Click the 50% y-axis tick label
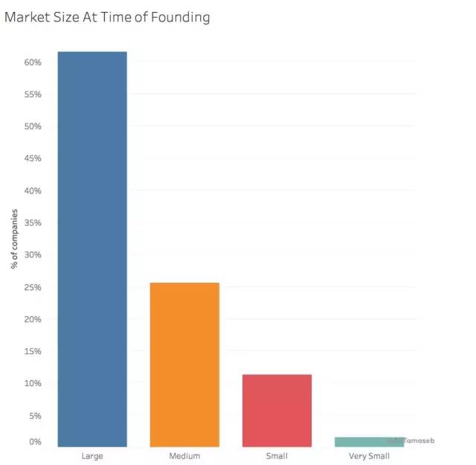Screen dimensions: 476x465 (32, 126)
